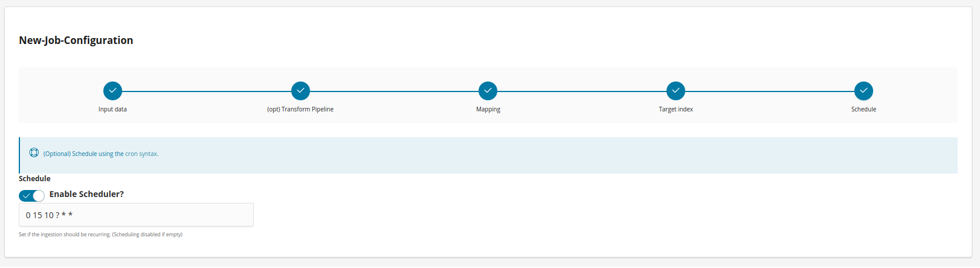This screenshot has width=980, height=268.
Task: Click the "Input data" step label
Action: [x=113, y=110]
